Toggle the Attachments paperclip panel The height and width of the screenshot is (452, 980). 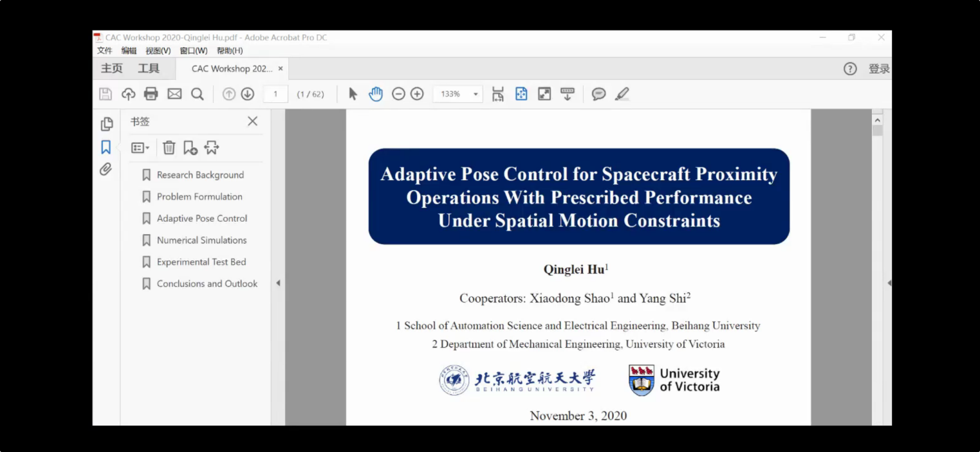pyautogui.click(x=106, y=169)
